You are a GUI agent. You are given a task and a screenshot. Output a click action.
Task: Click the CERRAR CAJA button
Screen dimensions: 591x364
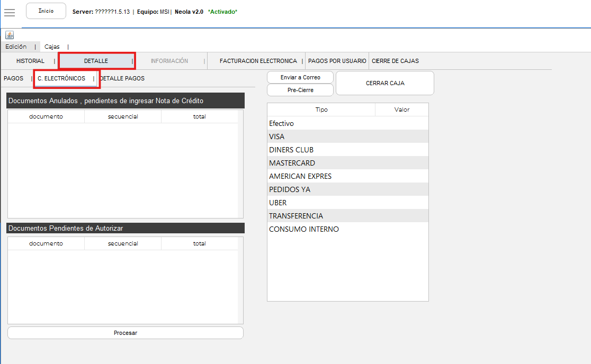[385, 83]
